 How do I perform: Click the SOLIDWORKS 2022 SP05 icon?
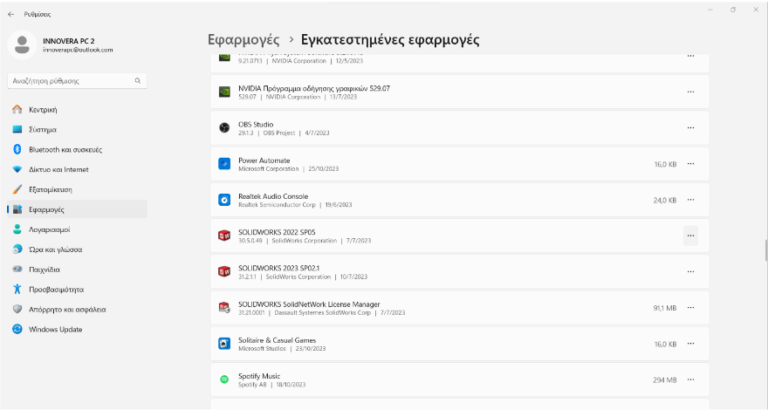[x=225, y=235]
